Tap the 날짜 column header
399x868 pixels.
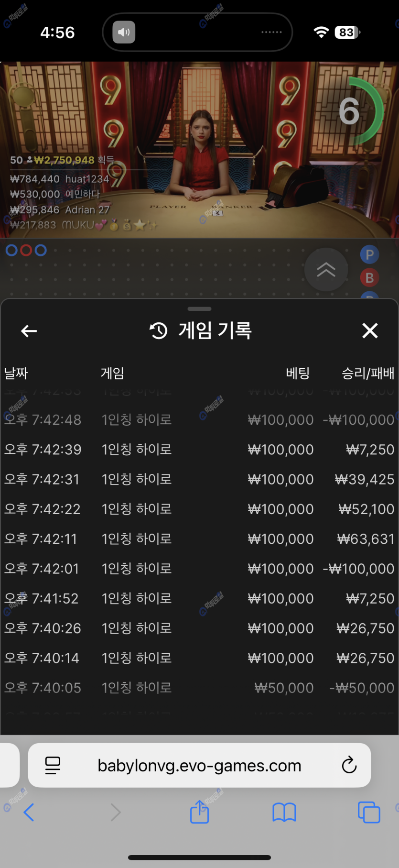[x=16, y=373]
